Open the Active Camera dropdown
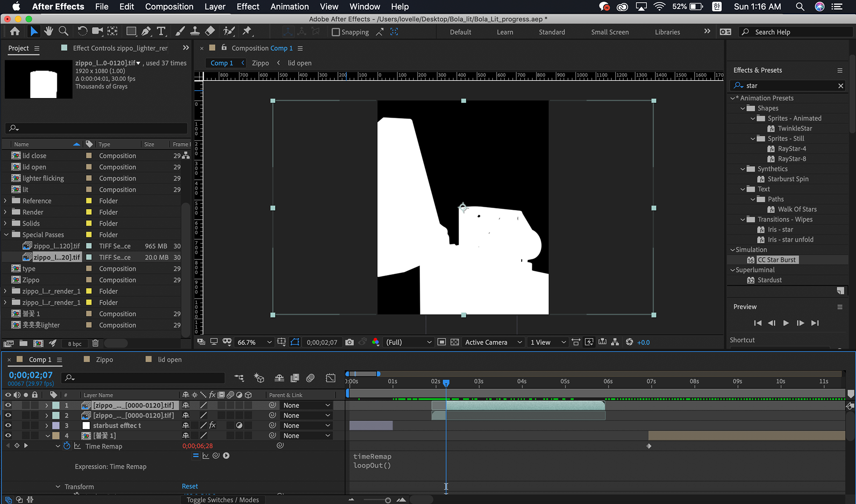 tap(493, 342)
